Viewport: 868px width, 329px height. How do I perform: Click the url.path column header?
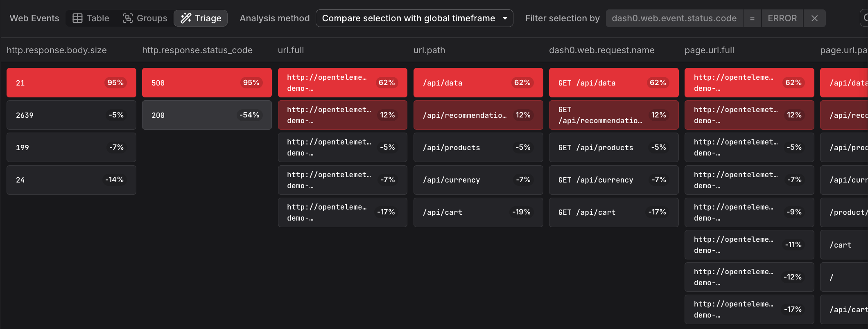(x=429, y=50)
